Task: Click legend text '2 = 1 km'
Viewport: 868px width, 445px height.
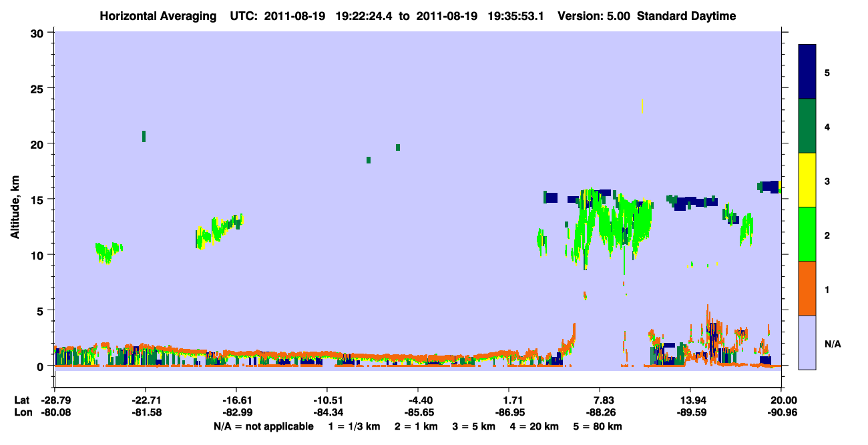Action: [417, 426]
